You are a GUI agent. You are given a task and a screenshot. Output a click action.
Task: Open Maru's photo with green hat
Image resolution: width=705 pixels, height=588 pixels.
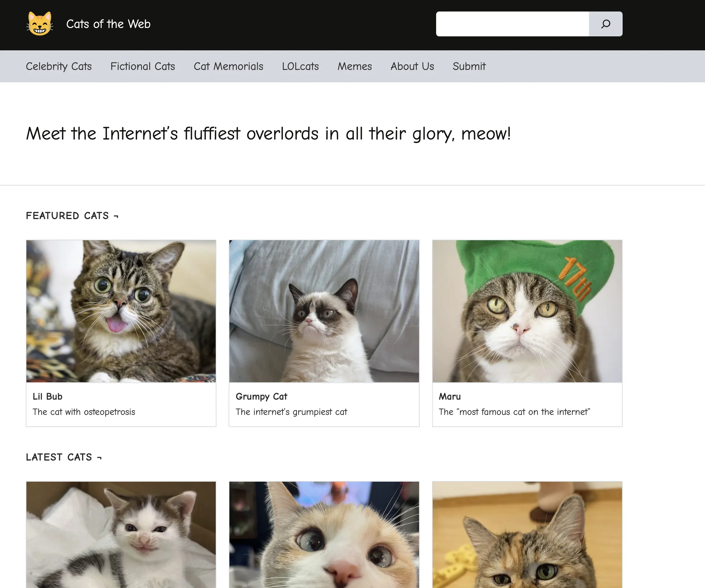tap(527, 311)
